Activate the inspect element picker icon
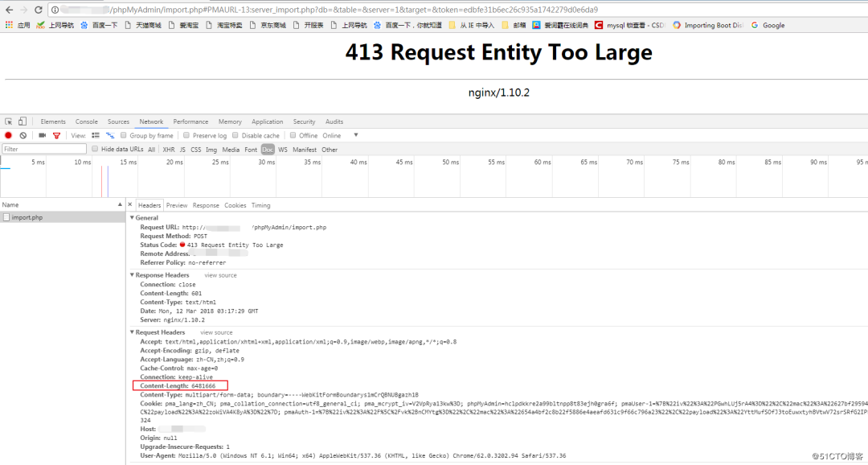The image size is (868, 465). (9, 121)
